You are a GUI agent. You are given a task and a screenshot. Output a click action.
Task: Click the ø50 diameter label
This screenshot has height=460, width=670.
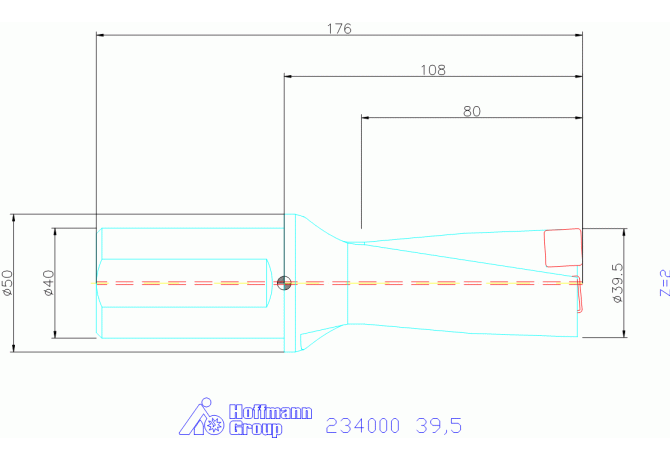tap(7, 283)
